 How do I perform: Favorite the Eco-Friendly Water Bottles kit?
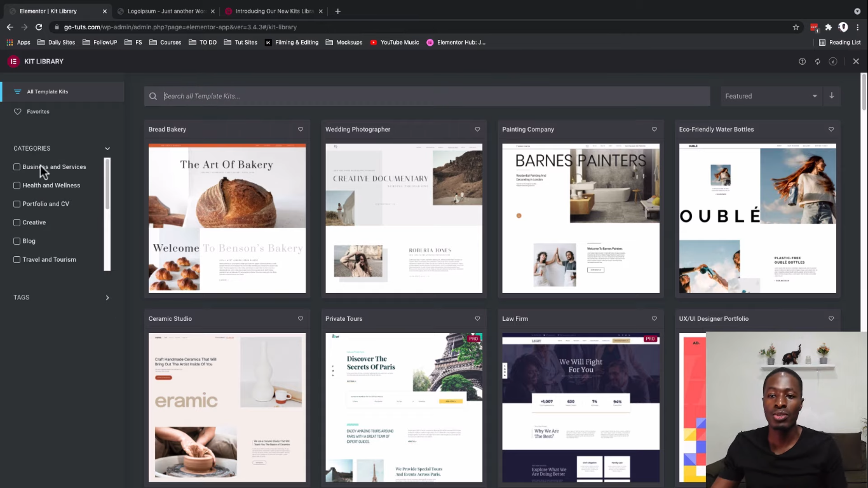[x=831, y=129]
